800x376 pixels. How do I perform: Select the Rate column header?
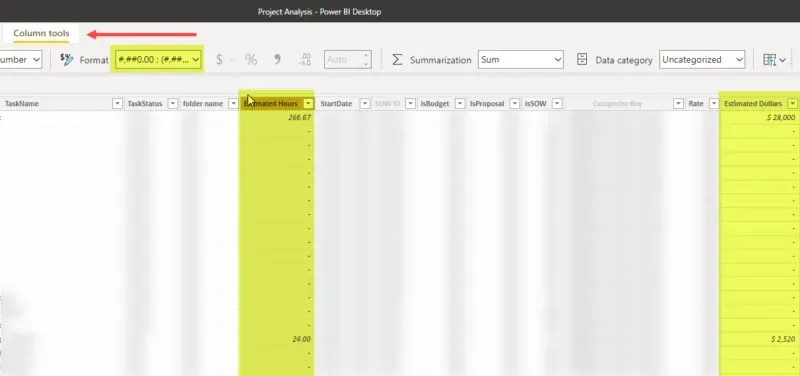[x=696, y=104]
